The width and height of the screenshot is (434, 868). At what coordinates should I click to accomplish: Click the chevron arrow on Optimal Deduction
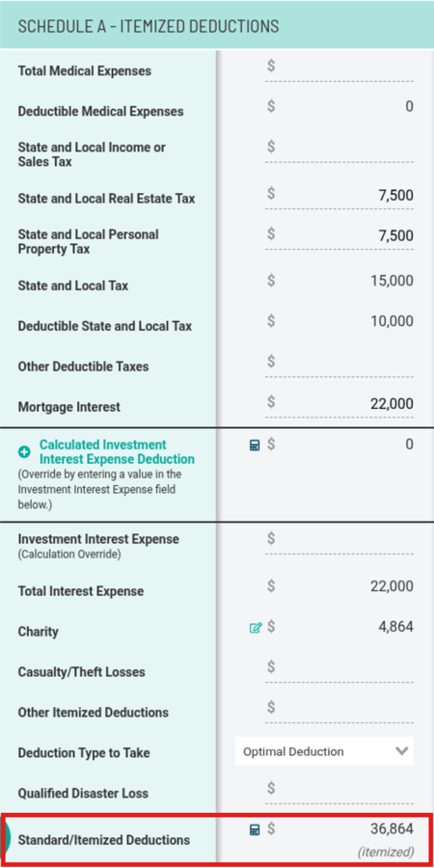click(x=402, y=751)
